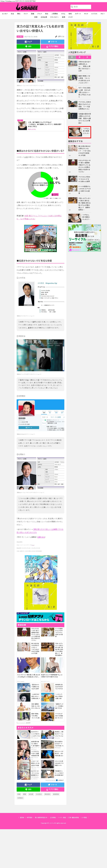Image resolution: width=107 pixels, height=868 pixels.
Task: Open the グルメ navigation menu item
Action: tap(40, 14)
